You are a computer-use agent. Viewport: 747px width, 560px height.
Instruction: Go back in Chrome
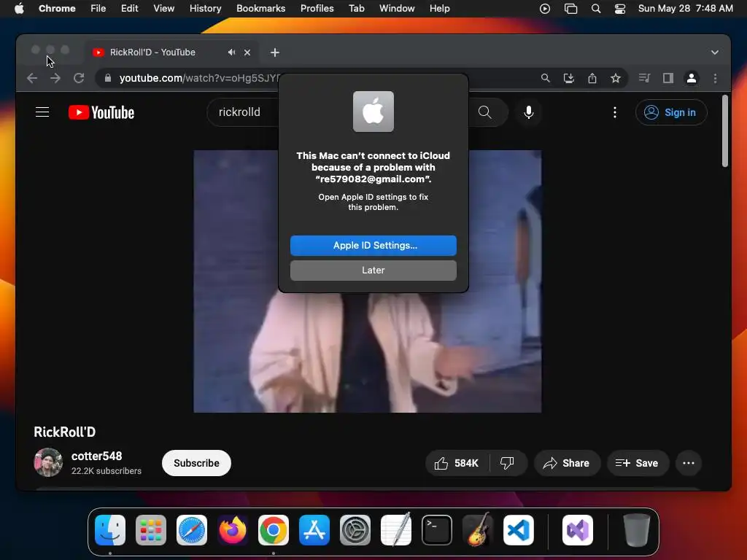point(32,78)
